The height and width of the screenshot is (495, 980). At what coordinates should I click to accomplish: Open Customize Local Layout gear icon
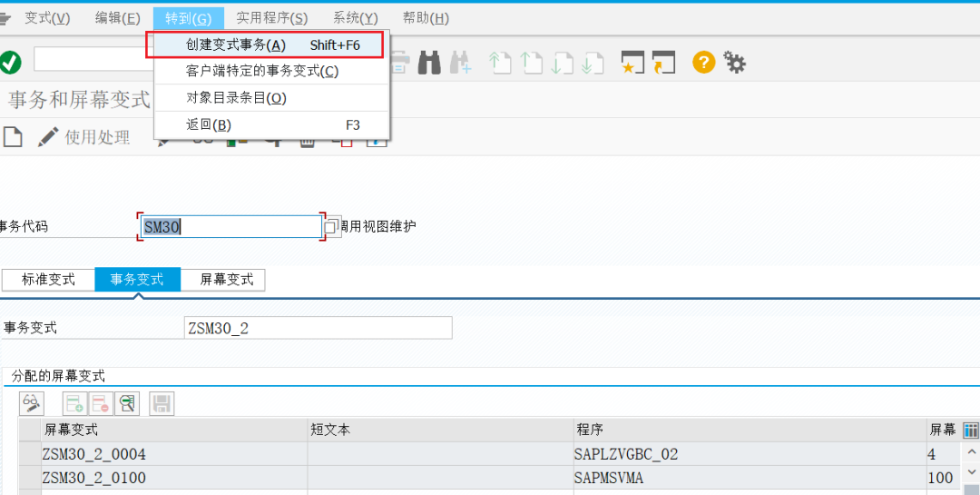pos(734,62)
